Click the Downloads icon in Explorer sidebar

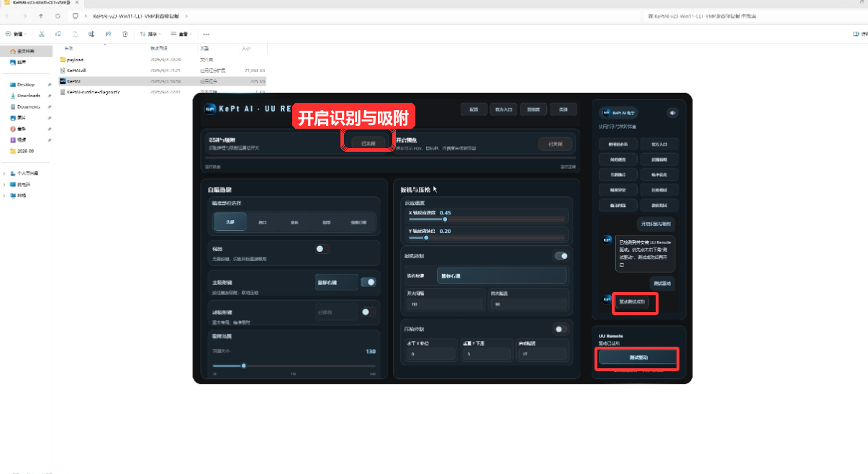13,96
